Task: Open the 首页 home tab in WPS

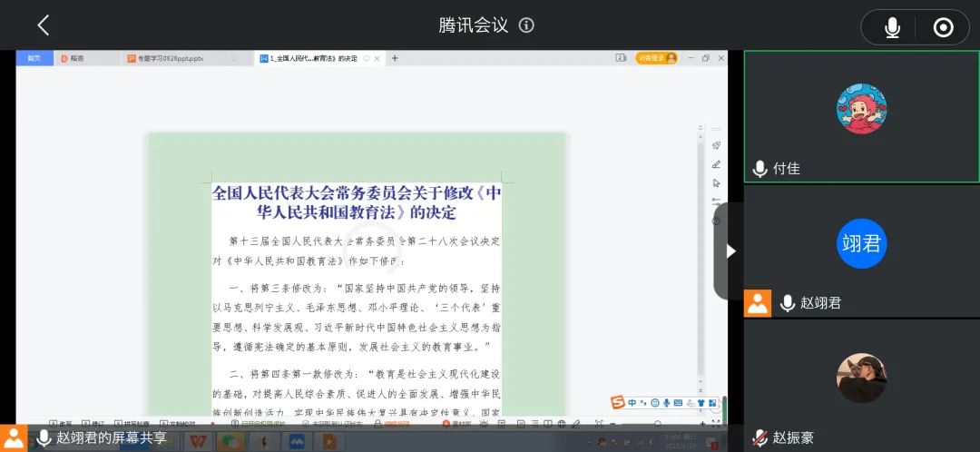Action: tap(34, 58)
